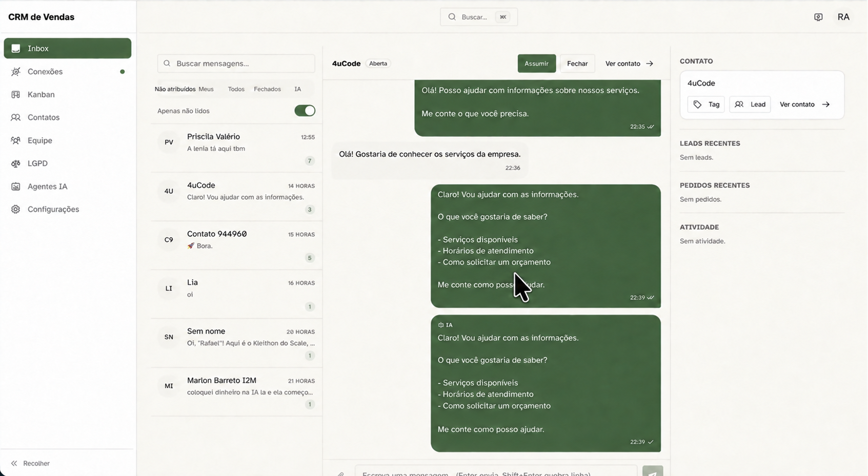
Task: Open the Configurações gear icon
Action: pyautogui.click(x=16, y=209)
